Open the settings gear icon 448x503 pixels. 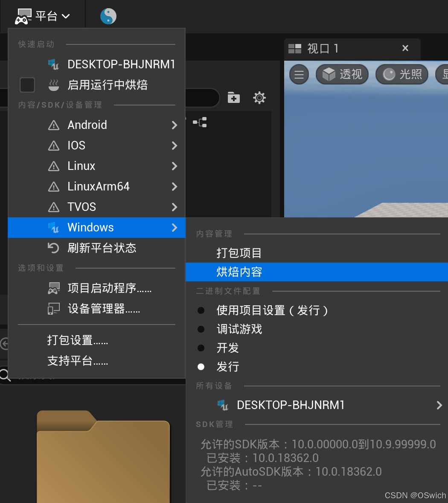coord(259,97)
